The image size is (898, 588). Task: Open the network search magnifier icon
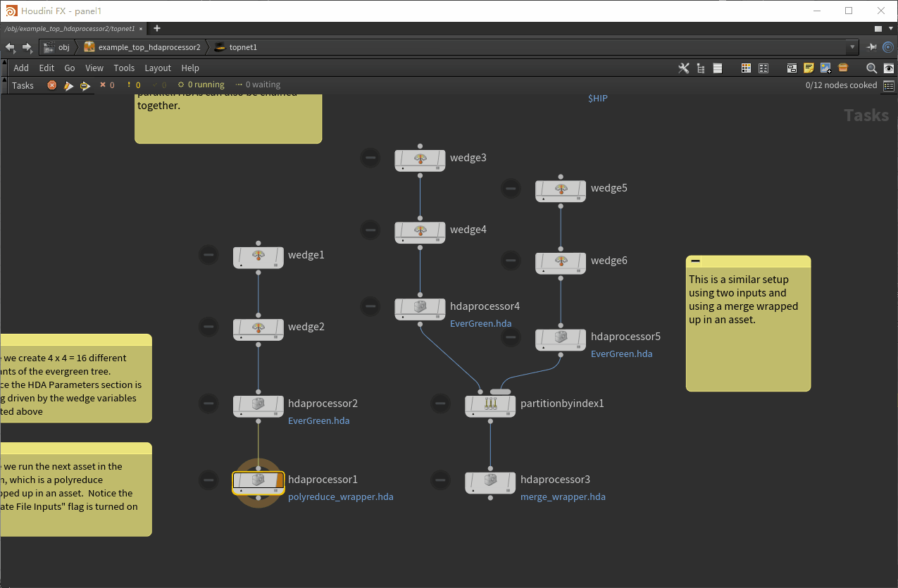point(871,68)
